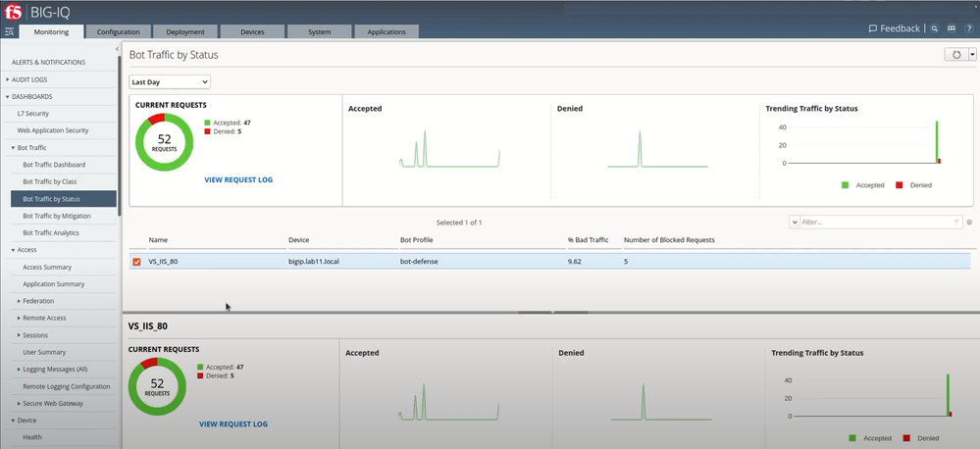Open the table settings gear icon
Viewport: 980px width, 449px height.
point(969,223)
